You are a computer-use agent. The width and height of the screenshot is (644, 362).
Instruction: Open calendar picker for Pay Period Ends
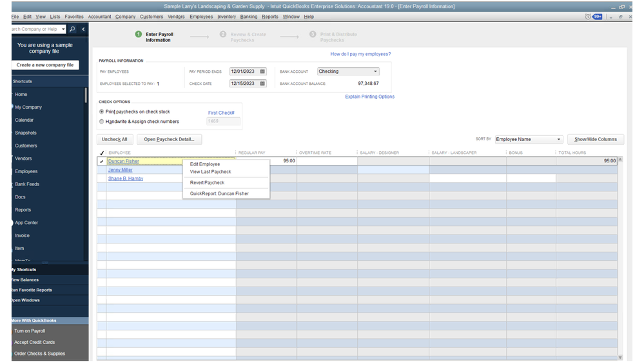tap(262, 71)
